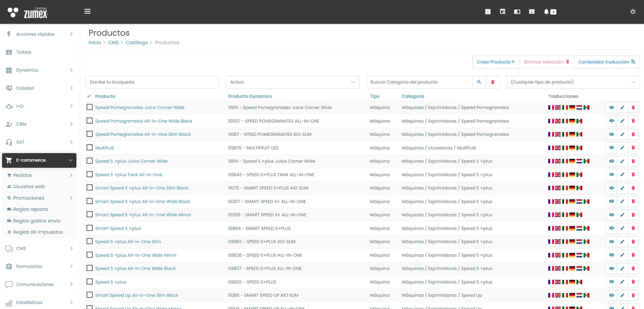This screenshot has width=644, height=309.
Task: Edit Speed Pomegranates Juice Corner Wide
Action: coord(622,107)
